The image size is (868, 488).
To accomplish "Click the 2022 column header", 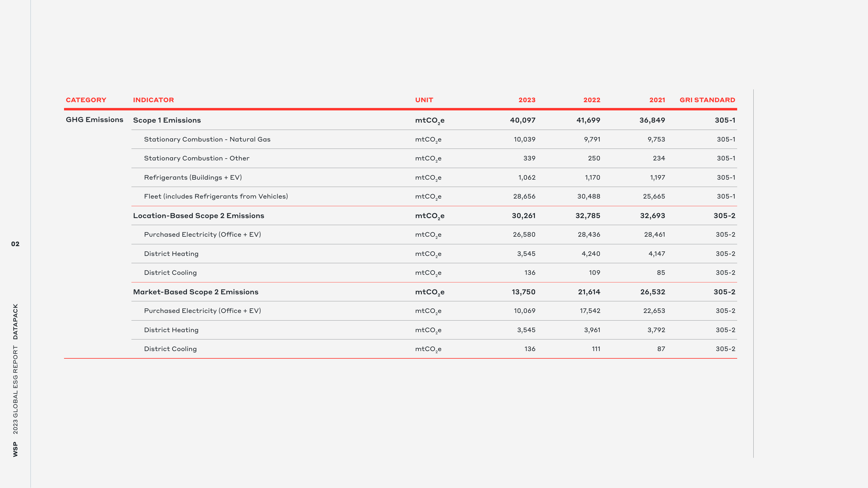I will pyautogui.click(x=592, y=100).
